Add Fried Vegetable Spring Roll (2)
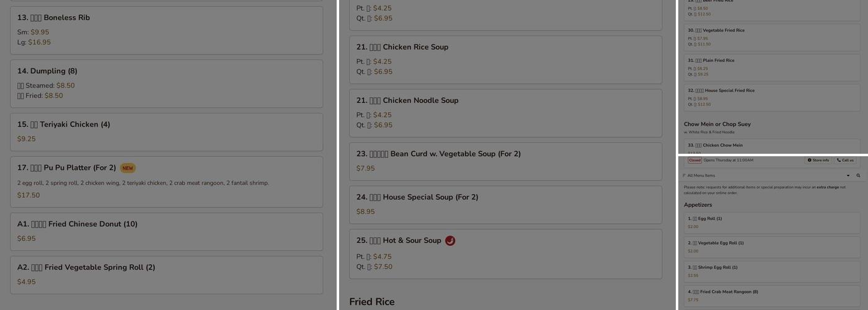Image resolution: width=868 pixels, height=310 pixels. click(x=166, y=275)
